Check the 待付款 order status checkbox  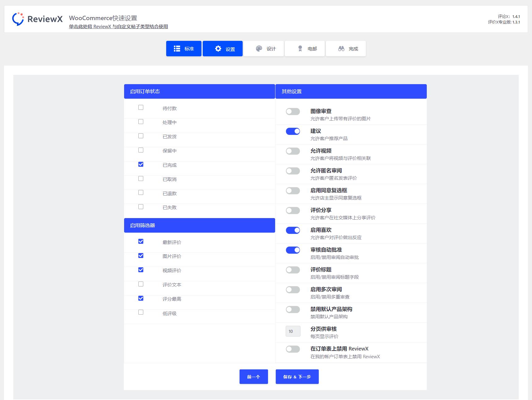[x=141, y=107]
